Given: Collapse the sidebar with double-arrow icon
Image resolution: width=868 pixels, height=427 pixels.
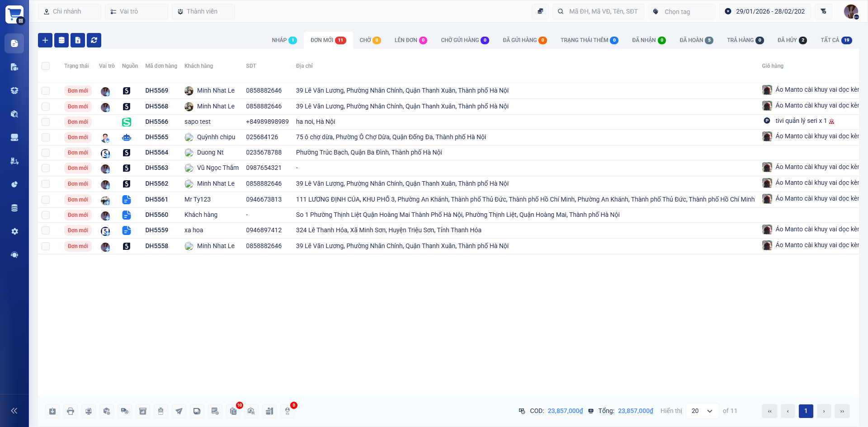Looking at the screenshot, I should click(14, 411).
